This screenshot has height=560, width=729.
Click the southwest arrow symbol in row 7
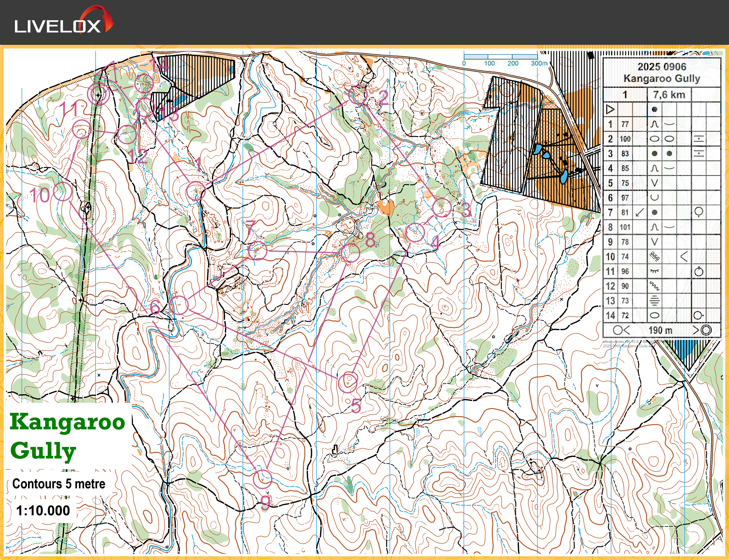click(x=640, y=212)
